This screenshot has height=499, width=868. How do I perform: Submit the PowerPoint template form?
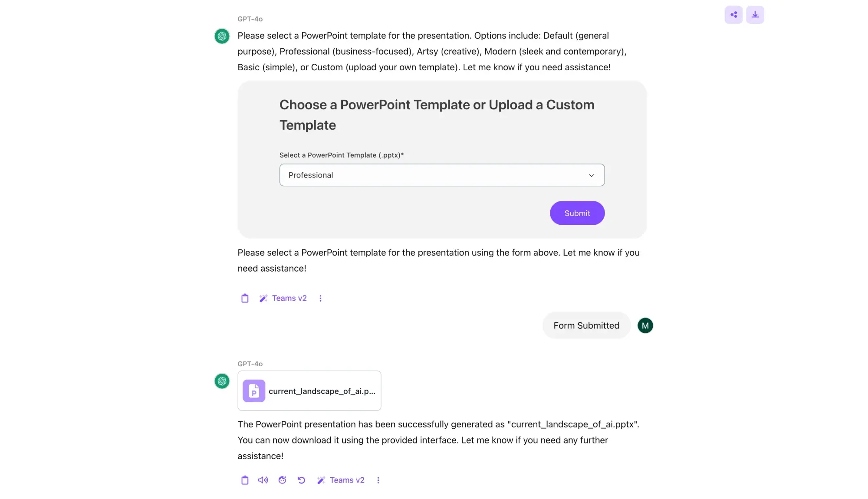click(x=577, y=213)
